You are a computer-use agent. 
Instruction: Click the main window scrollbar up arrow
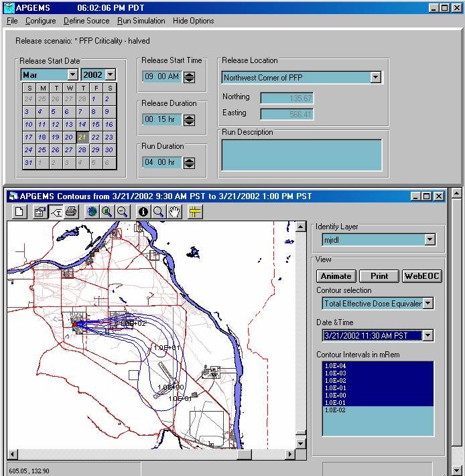[x=457, y=193]
